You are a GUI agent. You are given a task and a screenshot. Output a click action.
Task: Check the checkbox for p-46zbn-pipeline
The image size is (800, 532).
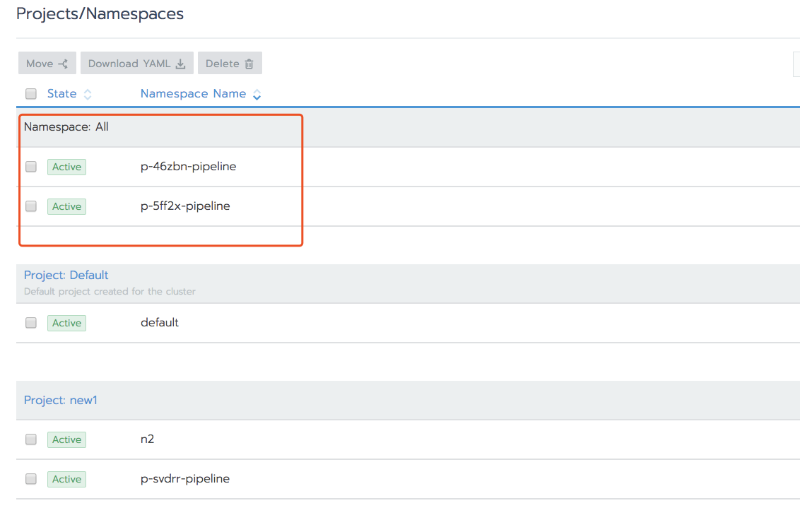click(x=30, y=166)
